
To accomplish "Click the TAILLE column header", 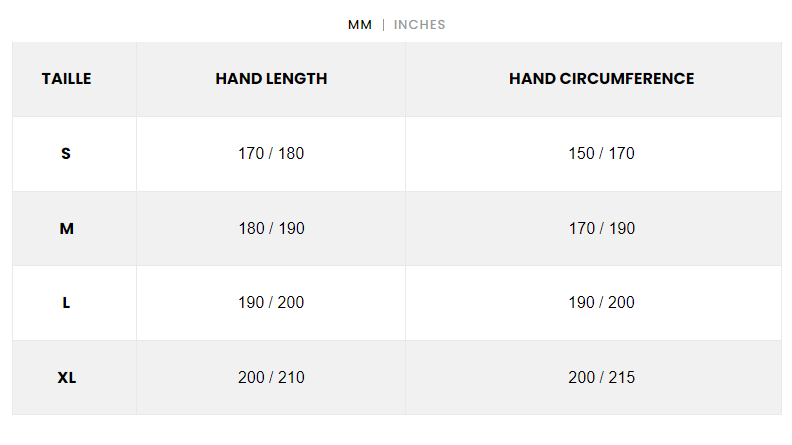I will [x=66, y=79].
